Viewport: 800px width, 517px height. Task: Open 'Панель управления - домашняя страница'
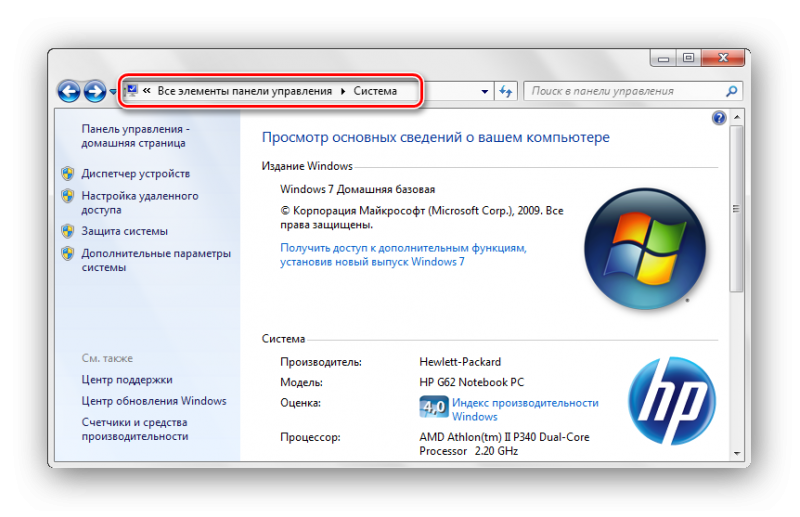(x=135, y=136)
